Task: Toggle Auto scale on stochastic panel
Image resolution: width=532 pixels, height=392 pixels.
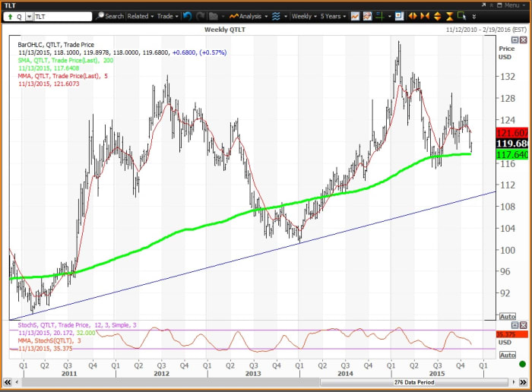Action: (x=507, y=353)
